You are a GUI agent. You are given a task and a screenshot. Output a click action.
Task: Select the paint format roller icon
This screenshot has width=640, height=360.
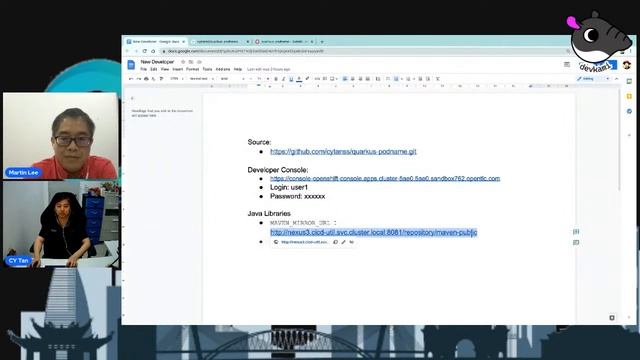[161, 78]
